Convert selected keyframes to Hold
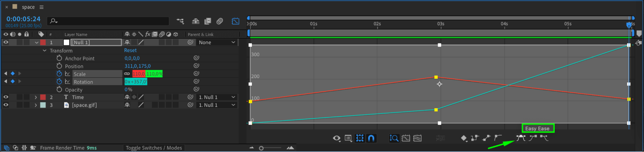This screenshot has height=152, width=644. coord(475,138)
